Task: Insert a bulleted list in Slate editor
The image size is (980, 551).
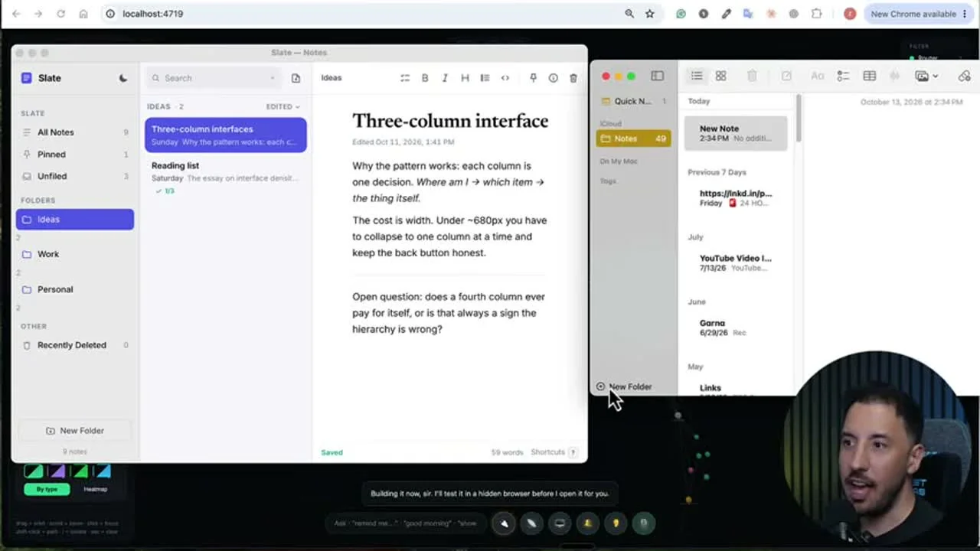Action: tap(485, 78)
